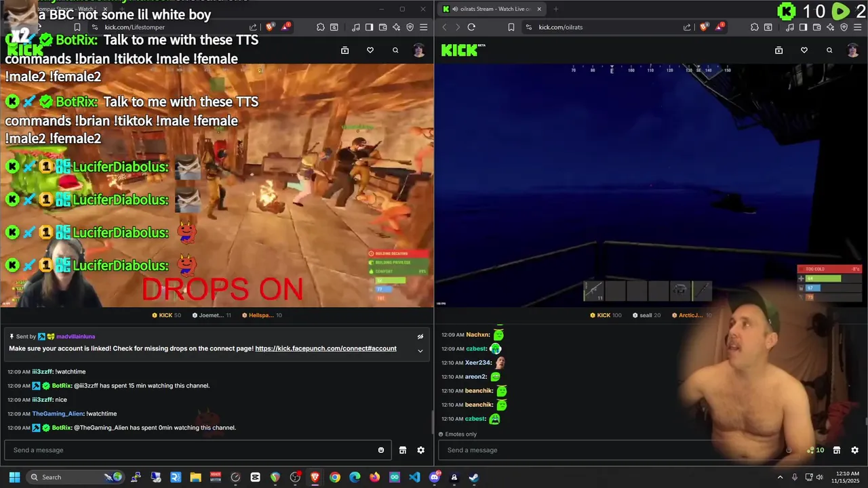868x488 pixels.
Task: Open Discord from the taskbar
Action: click(x=434, y=477)
